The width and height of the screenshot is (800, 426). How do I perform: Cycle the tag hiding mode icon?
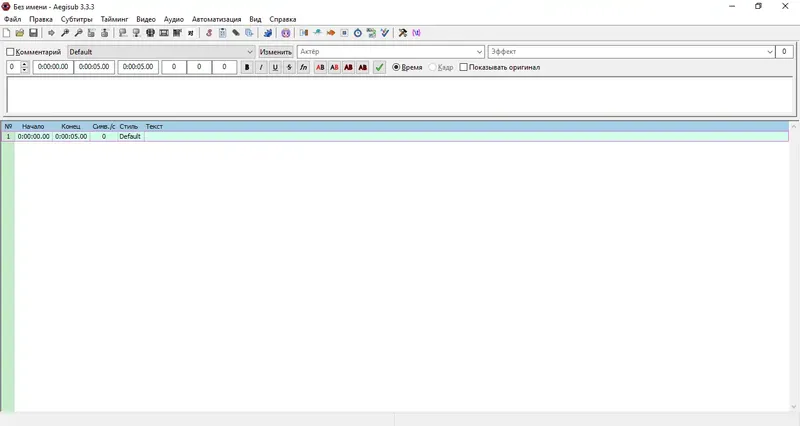click(416, 33)
